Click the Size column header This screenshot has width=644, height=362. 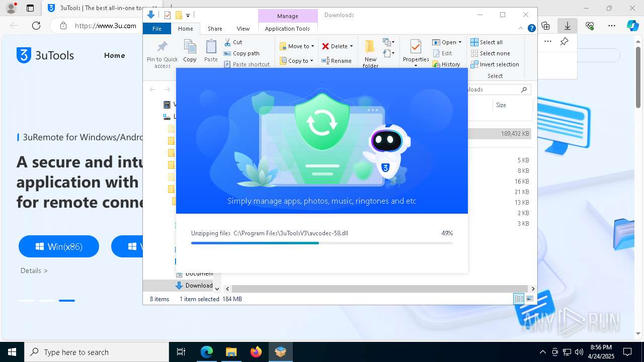501,105
